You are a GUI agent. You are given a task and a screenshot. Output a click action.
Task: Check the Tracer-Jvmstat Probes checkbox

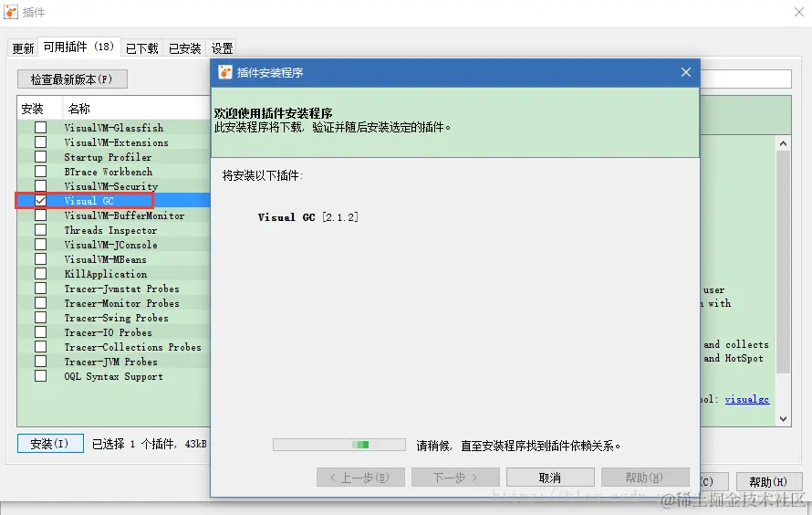pyautogui.click(x=40, y=288)
